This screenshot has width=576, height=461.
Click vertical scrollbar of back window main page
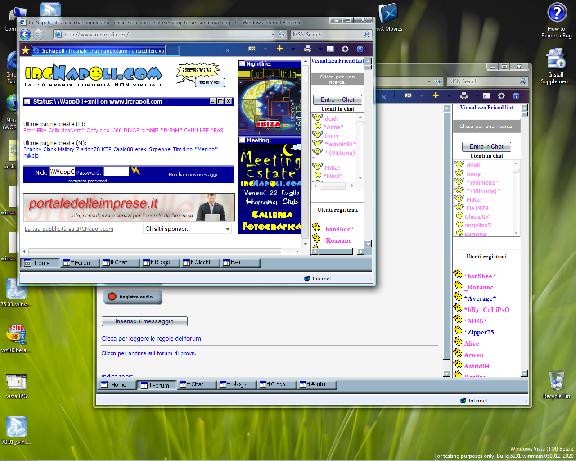(x=447, y=241)
